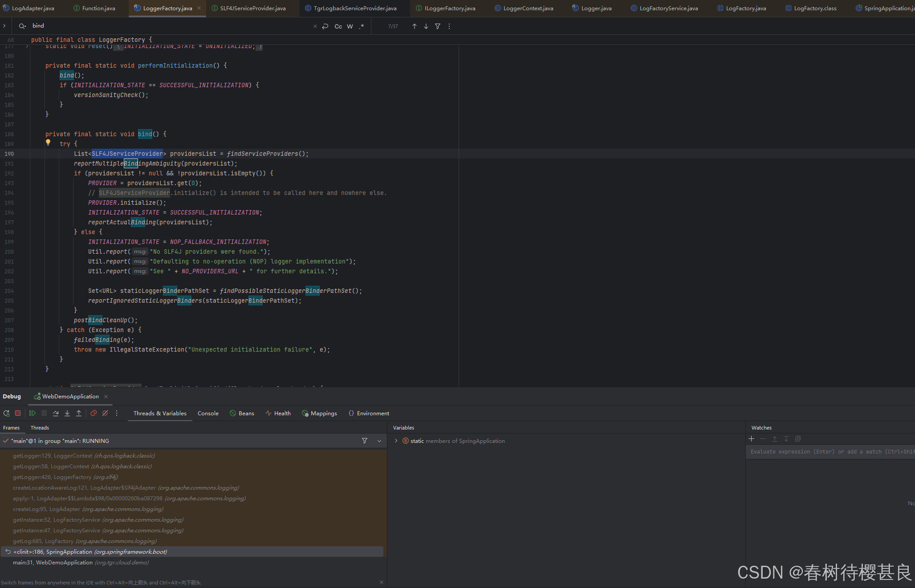Viewport: 915px width, 588px height.
Task: Select frame getLog:685, LogFactory
Action: click(x=192, y=541)
